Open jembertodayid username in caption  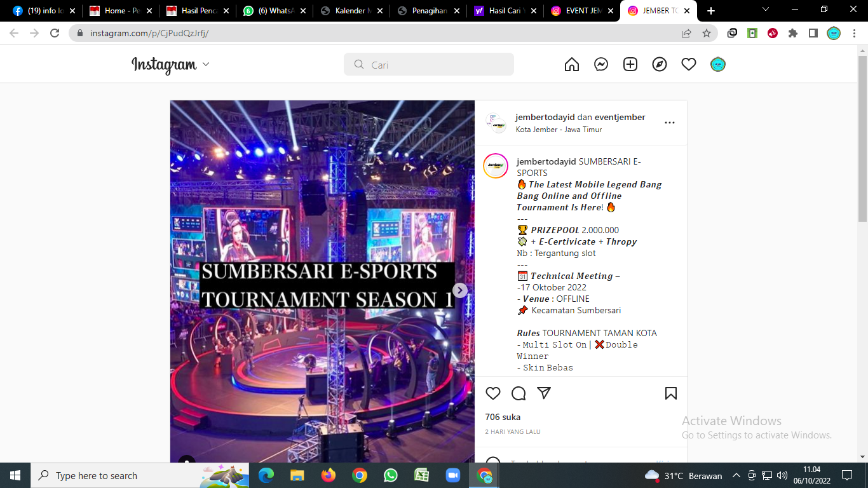click(x=546, y=161)
